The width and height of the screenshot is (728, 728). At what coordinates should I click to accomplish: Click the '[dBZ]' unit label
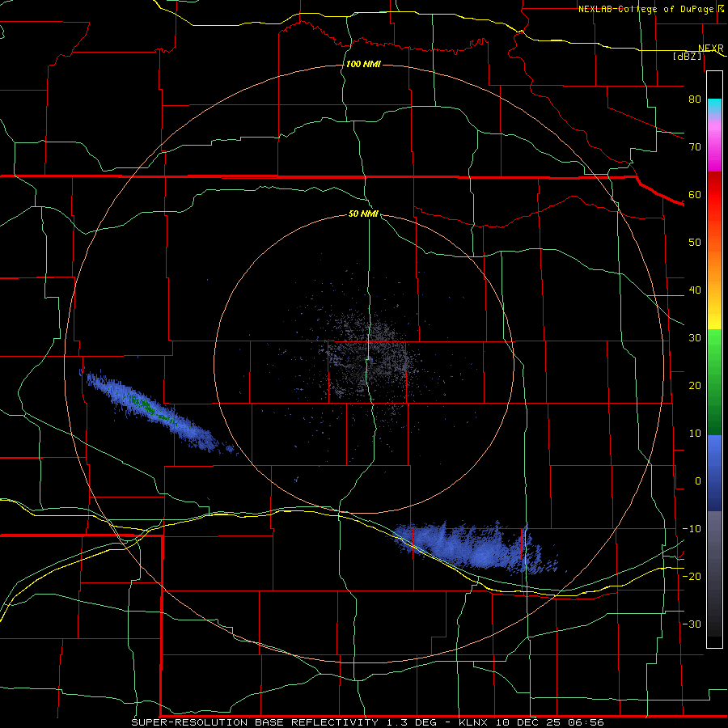pos(687,56)
